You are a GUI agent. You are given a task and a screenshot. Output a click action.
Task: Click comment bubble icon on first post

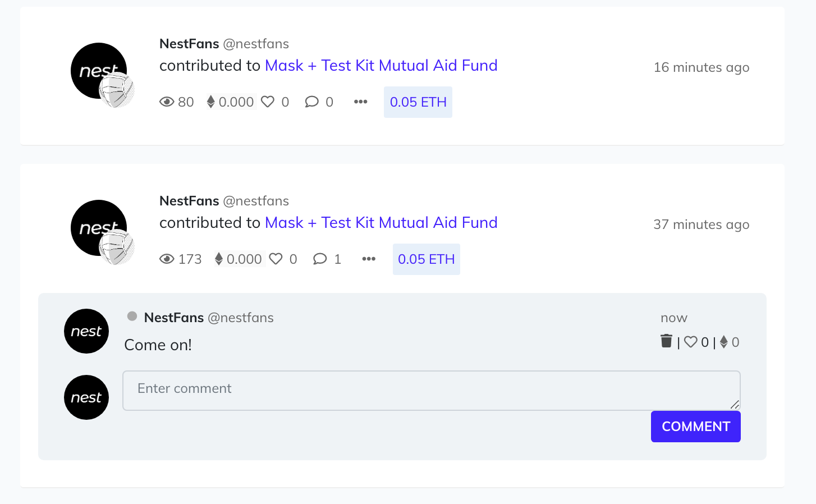(x=311, y=102)
